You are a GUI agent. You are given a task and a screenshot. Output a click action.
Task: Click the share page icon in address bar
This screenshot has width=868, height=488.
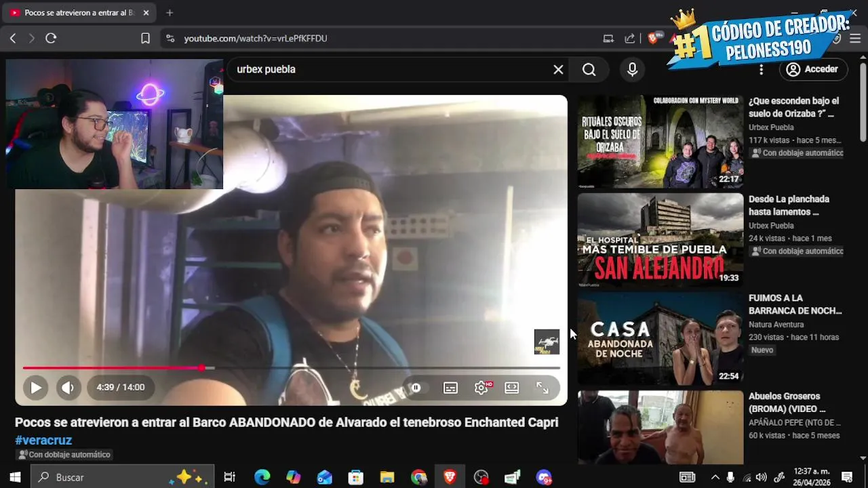(x=630, y=39)
